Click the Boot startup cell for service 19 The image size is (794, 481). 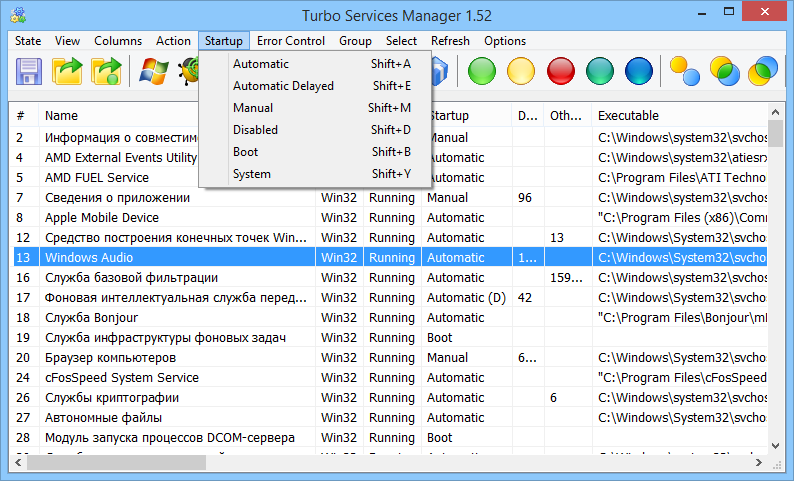pyautogui.click(x=466, y=338)
